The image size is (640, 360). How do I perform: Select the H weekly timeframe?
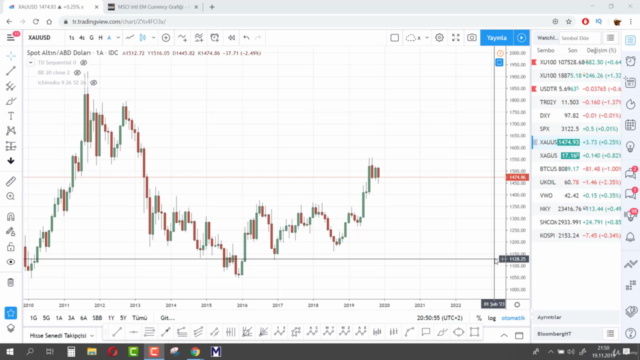tap(100, 38)
